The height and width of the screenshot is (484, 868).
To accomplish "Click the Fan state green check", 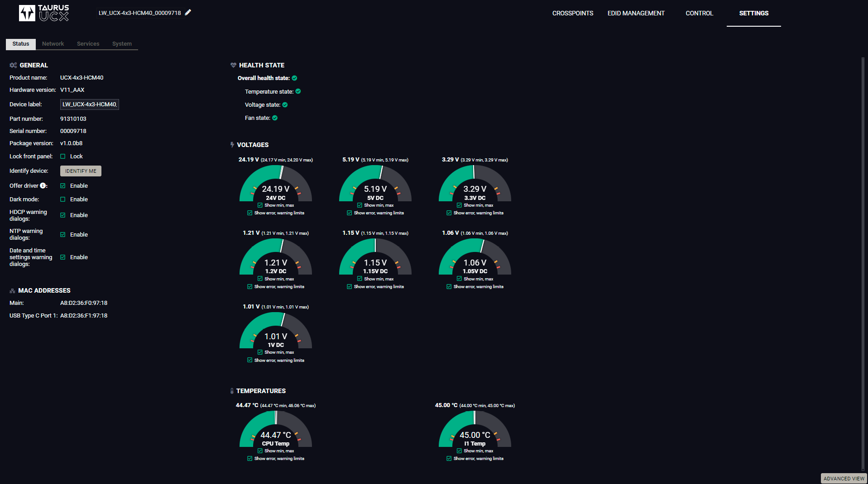I will (275, 118).
